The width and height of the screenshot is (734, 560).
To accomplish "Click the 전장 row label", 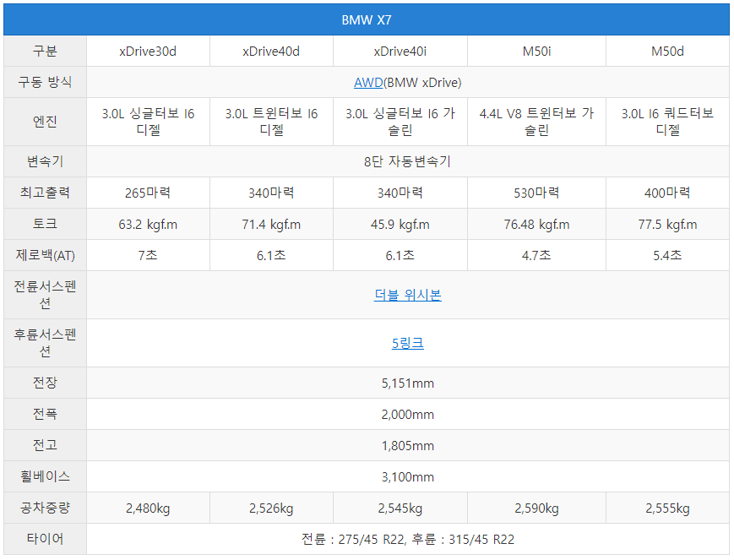I will point(45,383).
